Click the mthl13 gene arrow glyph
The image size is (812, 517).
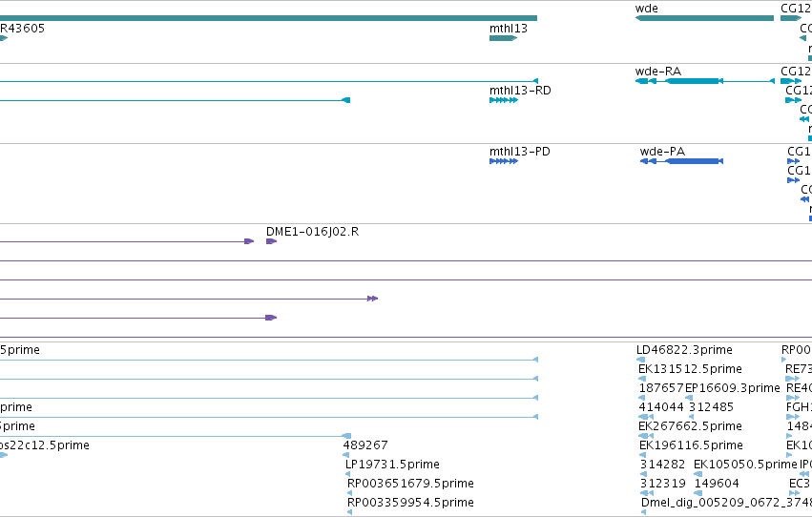504,38
